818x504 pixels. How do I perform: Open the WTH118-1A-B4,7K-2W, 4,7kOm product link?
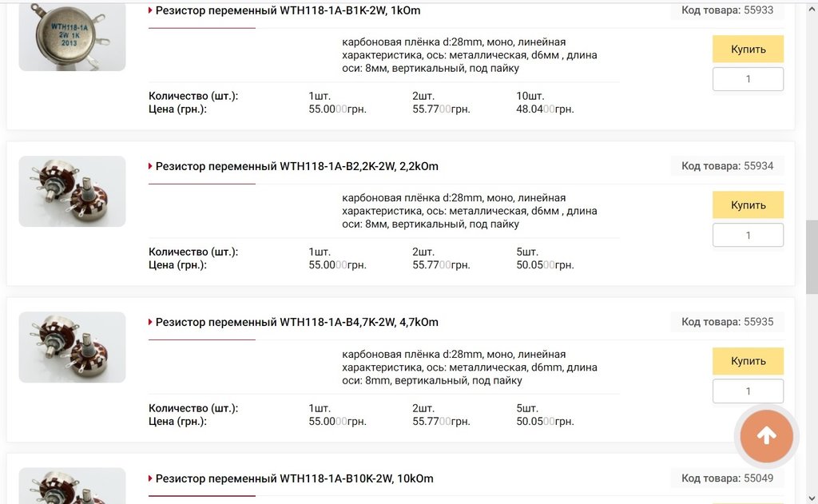point(297,323)
